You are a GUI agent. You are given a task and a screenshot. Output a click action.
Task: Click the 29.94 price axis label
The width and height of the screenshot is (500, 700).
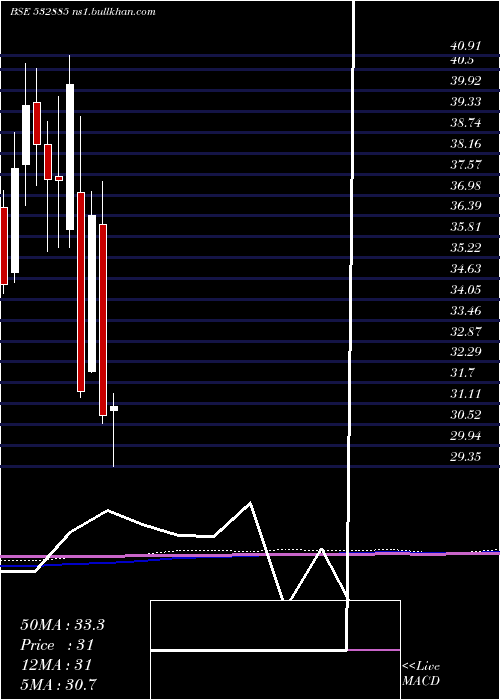466,436
